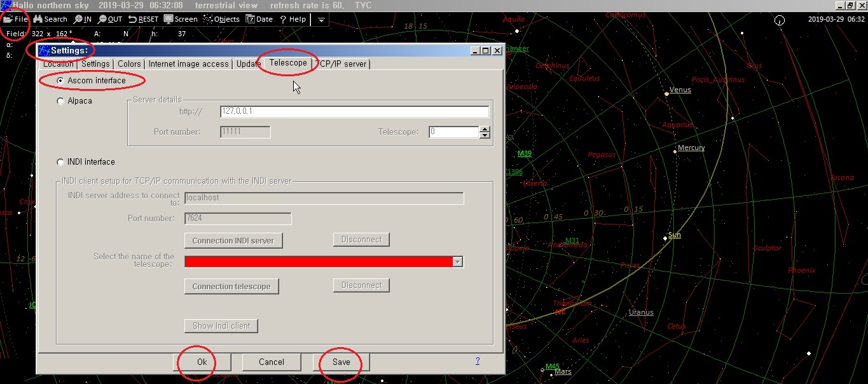Select the Alpaca radio button

pos(60,101)
